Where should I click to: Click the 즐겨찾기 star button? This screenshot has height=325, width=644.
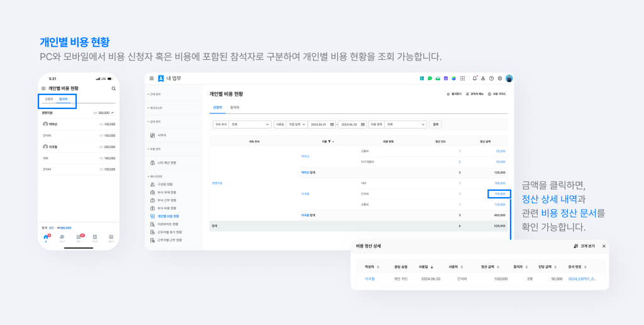(454, 94)
